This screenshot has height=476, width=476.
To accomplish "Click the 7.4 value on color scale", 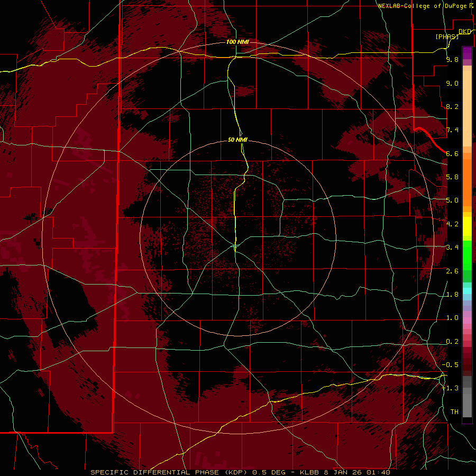I will tap(452, 130).
